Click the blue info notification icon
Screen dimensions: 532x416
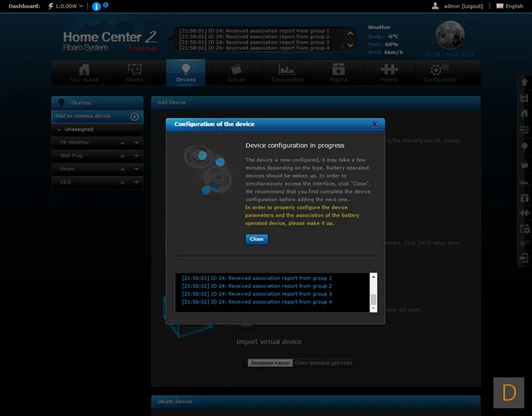96,6
